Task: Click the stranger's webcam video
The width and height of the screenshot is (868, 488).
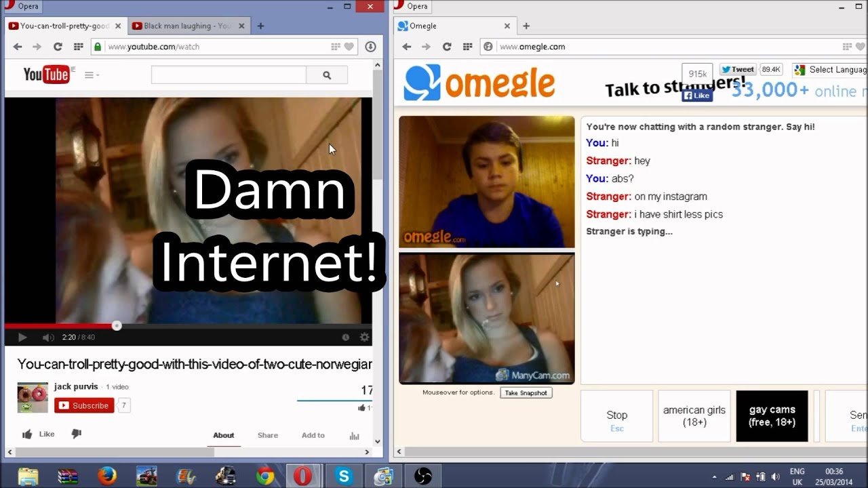Action: pos(487,182)
